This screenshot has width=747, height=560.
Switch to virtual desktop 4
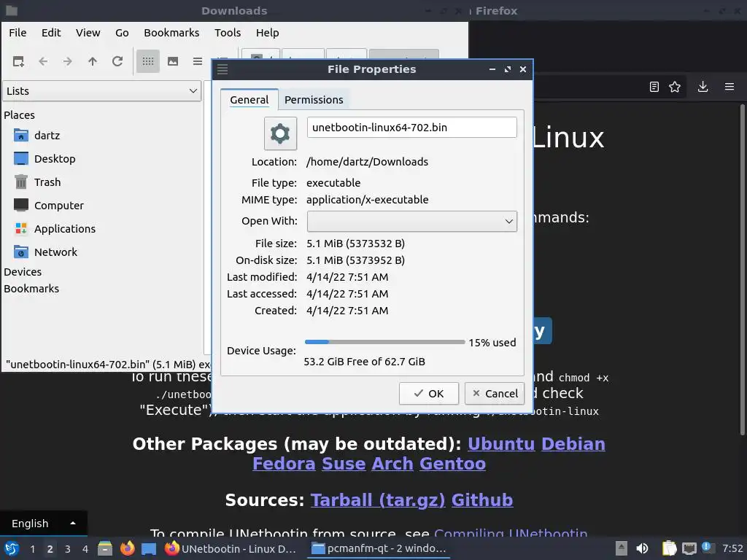[x=85, y=549]
